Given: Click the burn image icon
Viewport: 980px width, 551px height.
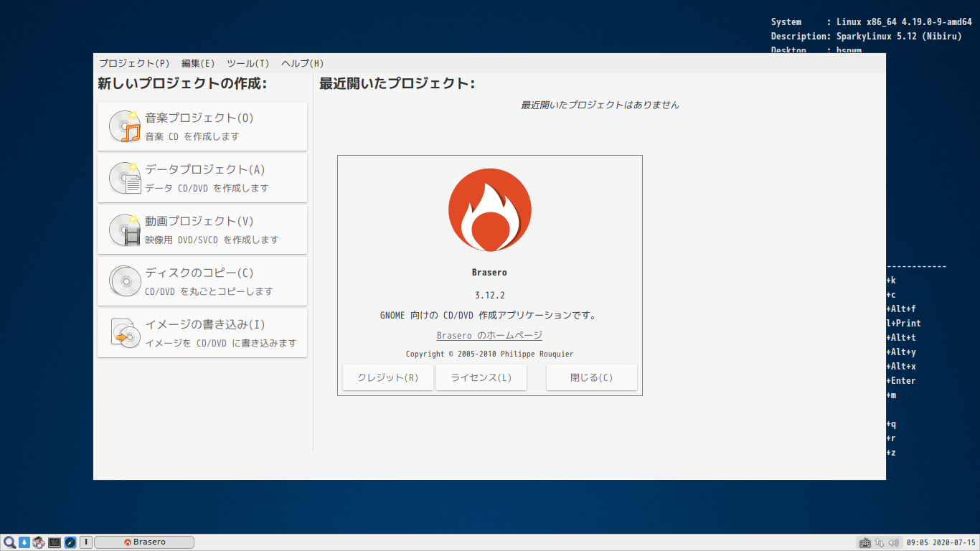Looking at the screenshot, I should [125, 333].
